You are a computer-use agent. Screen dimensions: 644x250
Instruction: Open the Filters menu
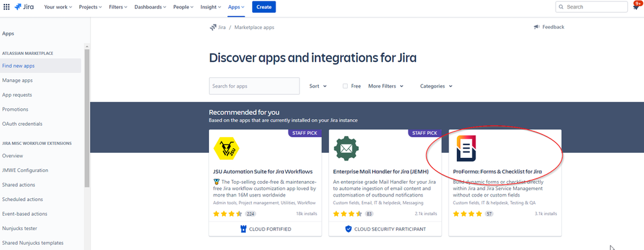click(x=118, y=7)
